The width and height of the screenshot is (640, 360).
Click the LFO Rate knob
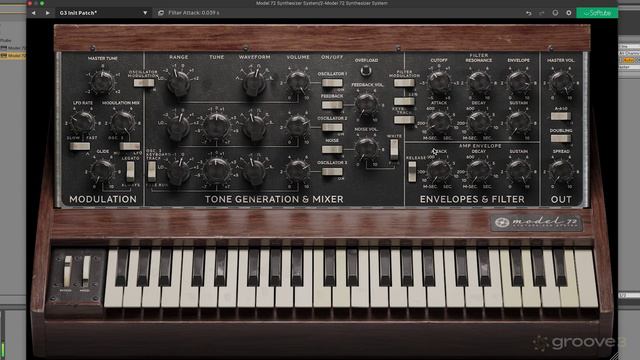point(82,122)
